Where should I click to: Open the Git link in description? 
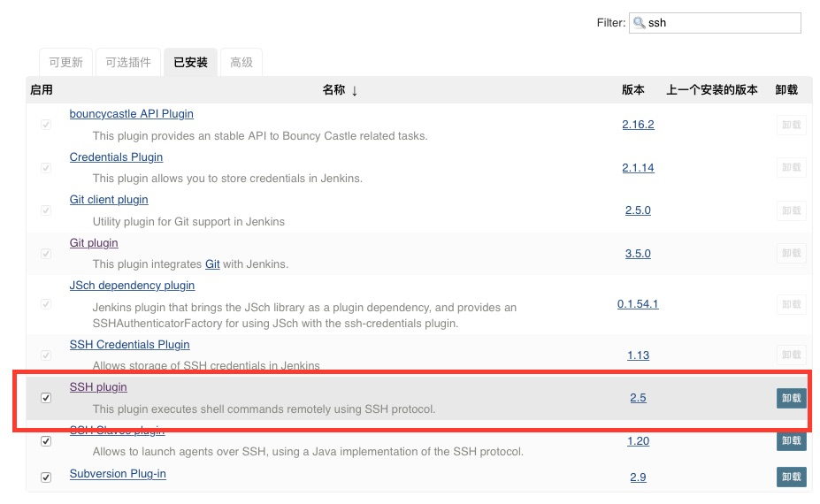[x=212, y=264]
